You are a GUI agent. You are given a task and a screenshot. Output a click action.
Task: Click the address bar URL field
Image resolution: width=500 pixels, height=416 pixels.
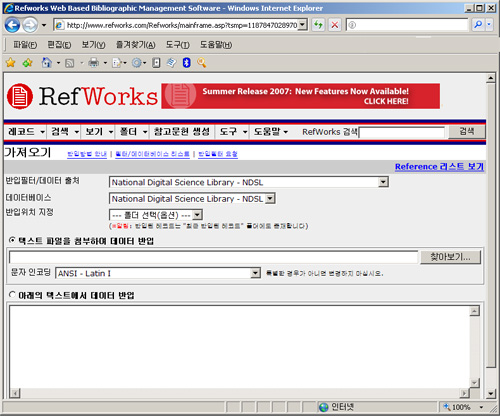(181, 25)
